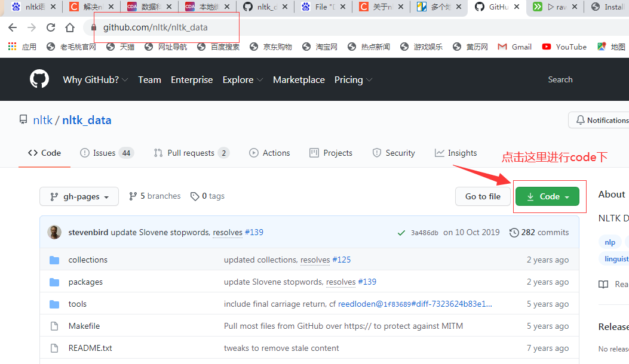Select the Code repository tab
629x364 pixels.
coord(45,153)
